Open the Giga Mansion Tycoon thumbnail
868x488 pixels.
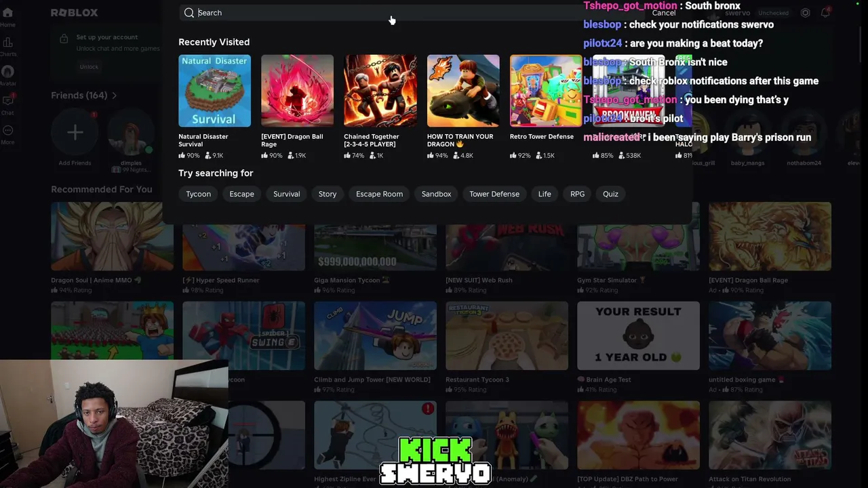(375, 237)
